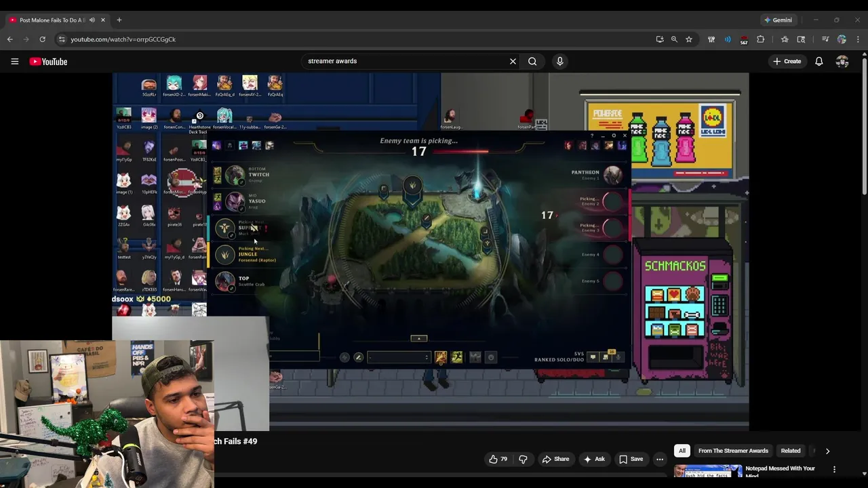Open the extension showing 567 badge
Image resolution: width=868 pixels, height=488 pixels.
(x=744, y=40)
